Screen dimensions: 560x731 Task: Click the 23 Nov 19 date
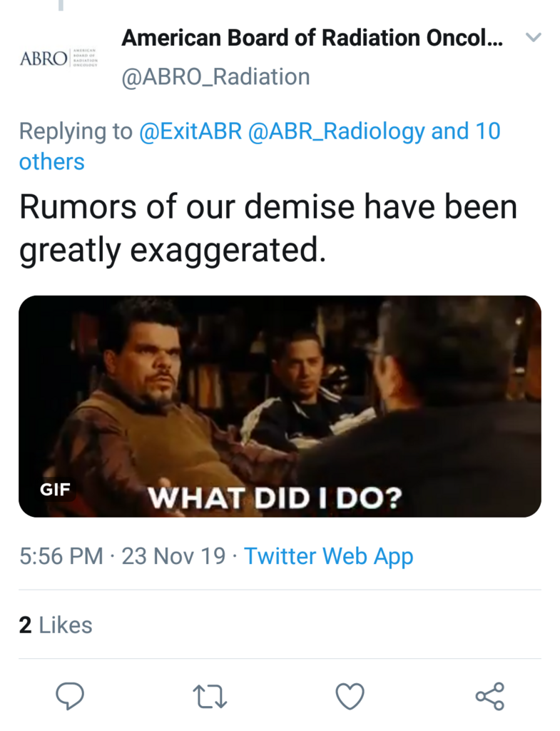pos(173,556)
